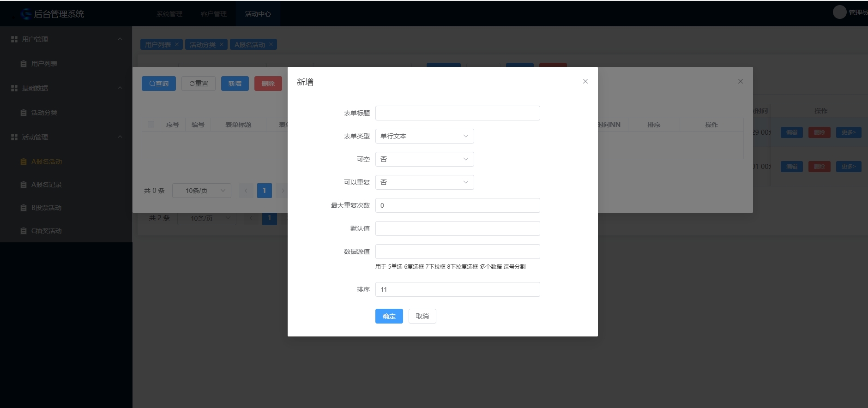
Task: Close the 新增 dialog with X icon
Action: click(x=585, y=81)
